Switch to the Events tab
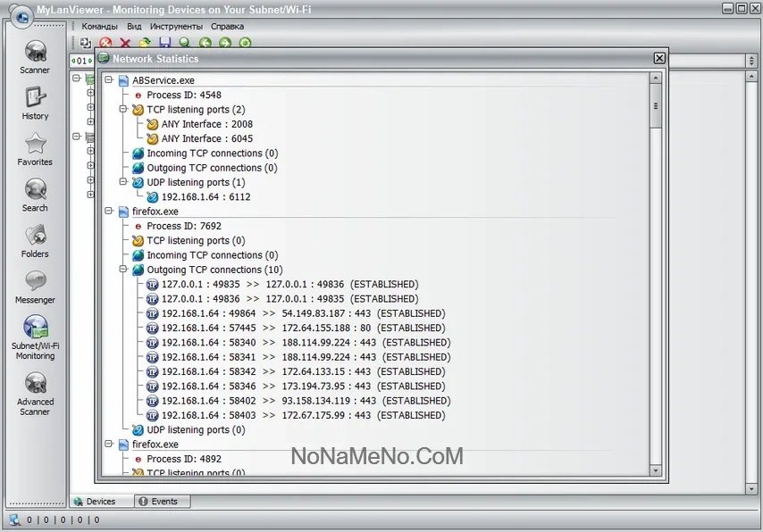The width and height of the screenshot is (763, 532). pyautogui.click(x=163, y=502)
